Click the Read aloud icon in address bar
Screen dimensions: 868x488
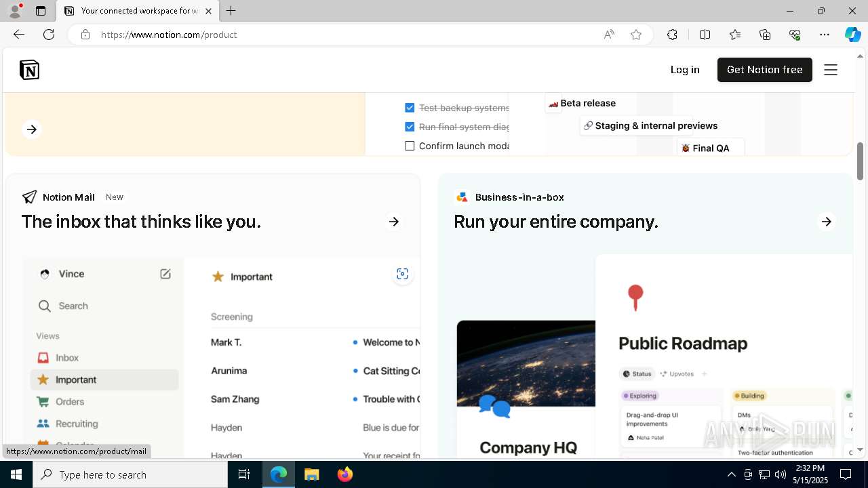pos(609,35)
